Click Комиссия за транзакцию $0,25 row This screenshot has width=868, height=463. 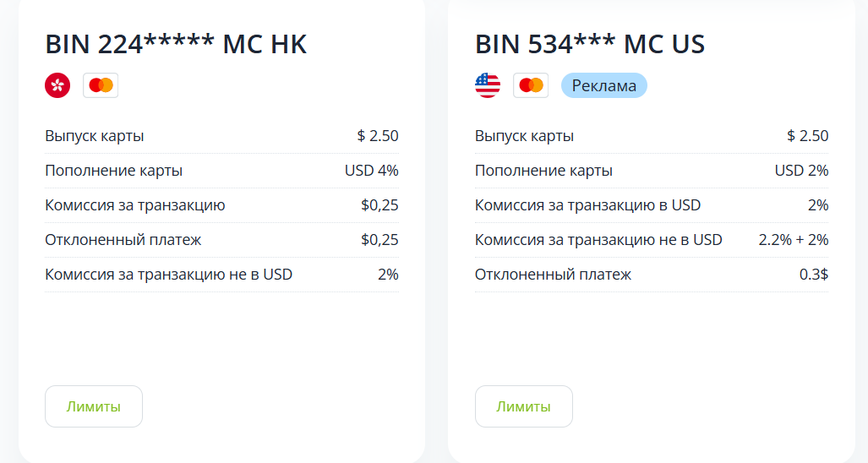click(221, 205)
